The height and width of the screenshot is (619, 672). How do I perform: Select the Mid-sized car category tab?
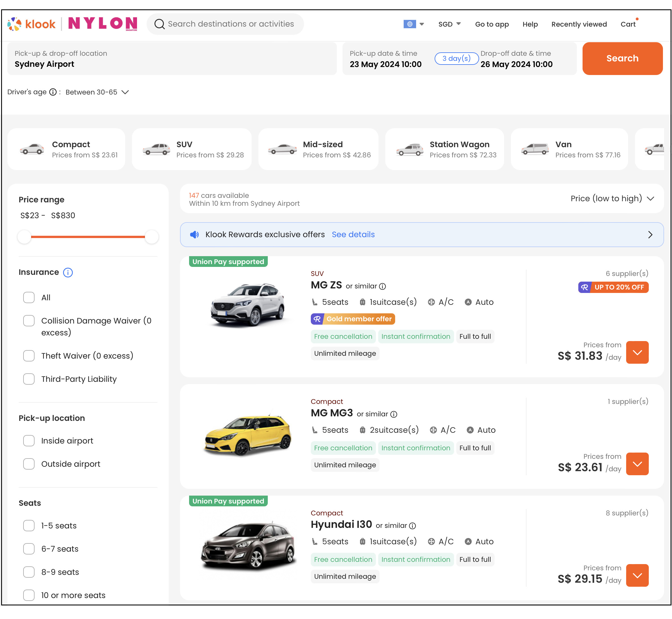(318, 149)
